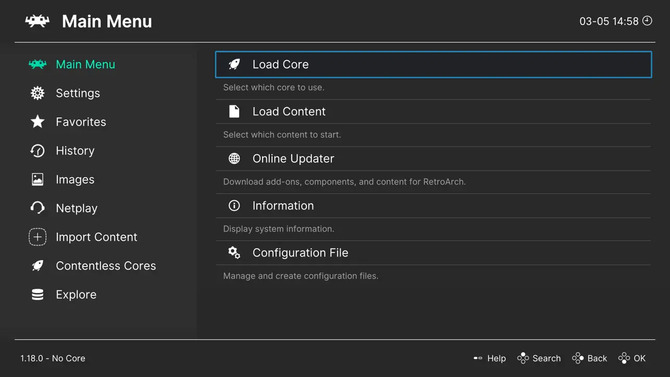
Task: Click the Search gamepad glyph icon
Action: (523, 358)
